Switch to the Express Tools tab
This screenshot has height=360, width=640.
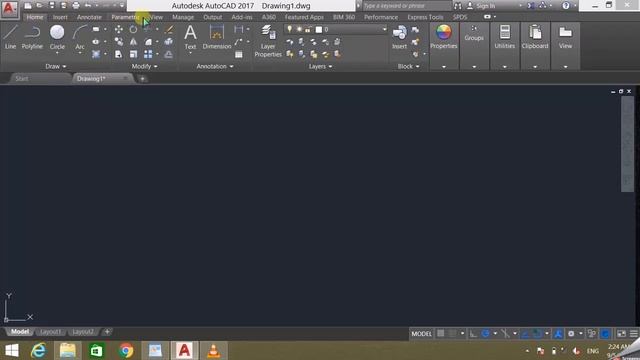pos(425,17)
